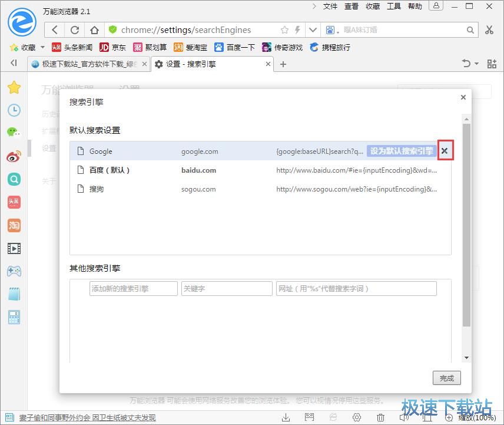
Task: Click dialog scrollbar down arrow
Action: pos(466,358)
